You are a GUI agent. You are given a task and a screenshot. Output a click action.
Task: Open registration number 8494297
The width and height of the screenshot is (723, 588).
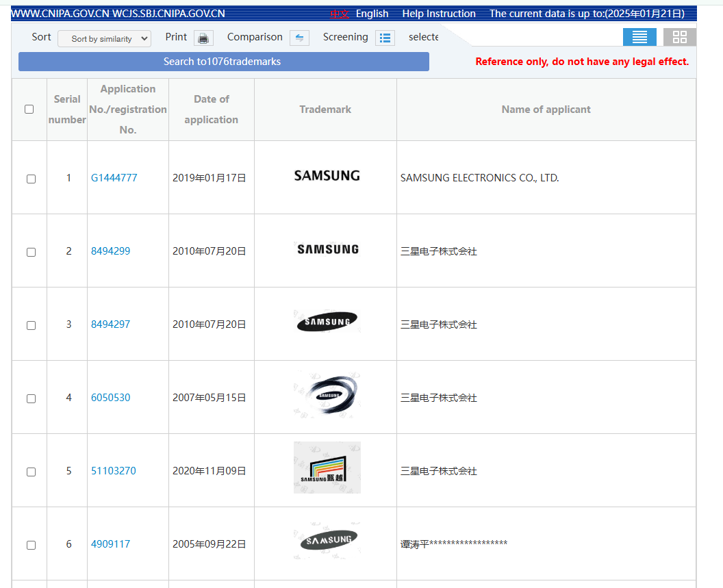pos(110,324)
